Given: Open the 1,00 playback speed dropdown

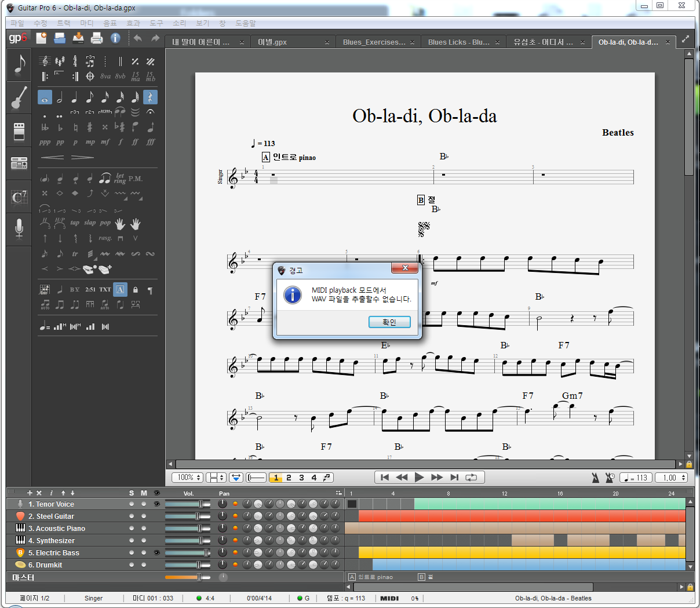Looking at the screenshot, I should point(672,478).
